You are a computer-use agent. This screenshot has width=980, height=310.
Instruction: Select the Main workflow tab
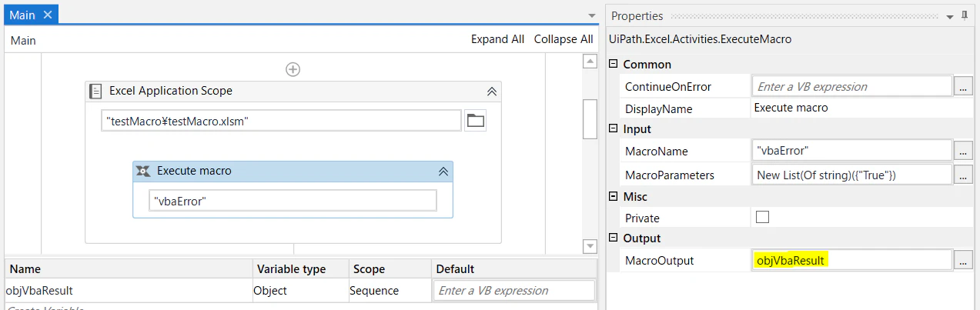tap(32, 15)
